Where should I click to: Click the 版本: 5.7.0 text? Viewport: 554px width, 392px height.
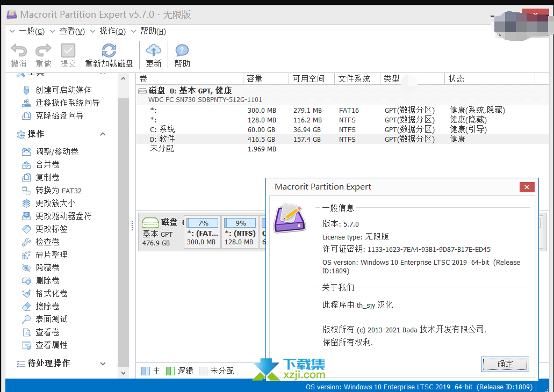coord(341,224)
